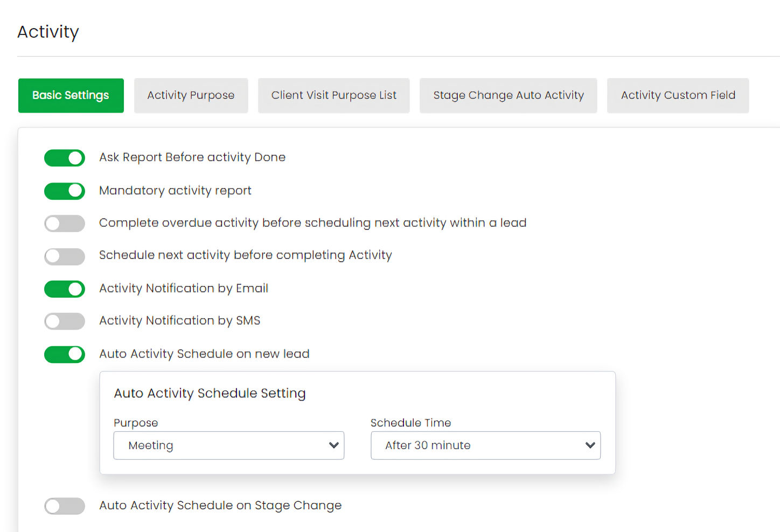Open the Activity Custom Field tab
Screen dimensions: 780x532
[678, 95]
